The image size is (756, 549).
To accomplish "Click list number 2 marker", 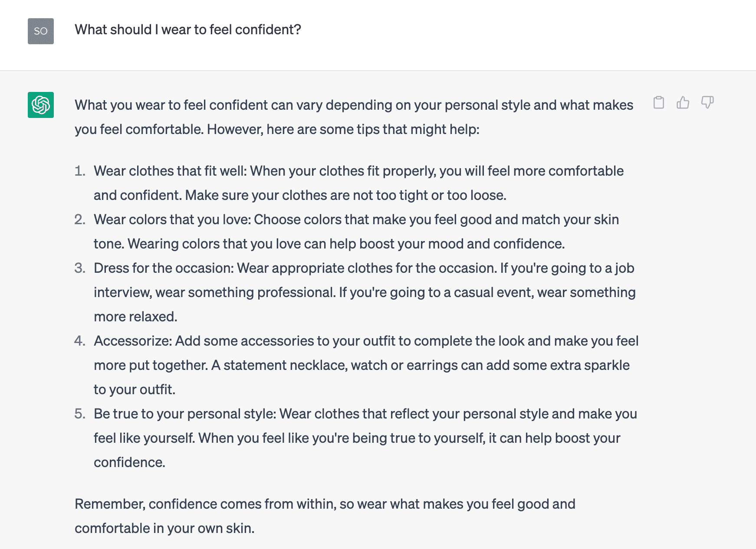I will [x=80, y=219].
